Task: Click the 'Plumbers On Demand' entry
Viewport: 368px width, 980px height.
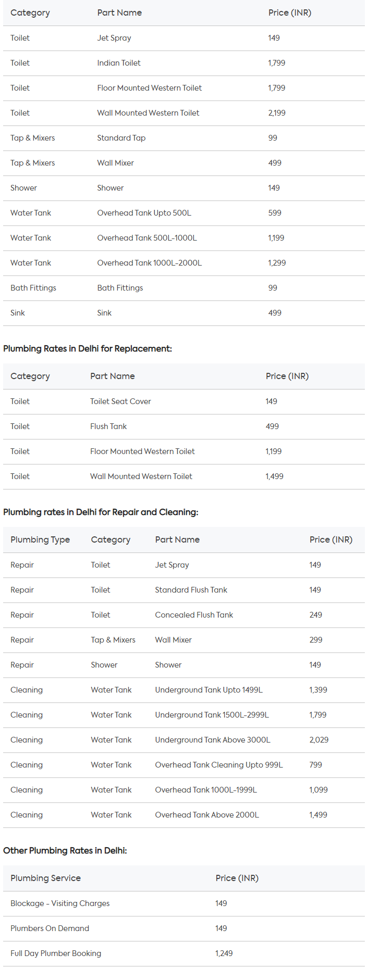Action: [50, 928]
